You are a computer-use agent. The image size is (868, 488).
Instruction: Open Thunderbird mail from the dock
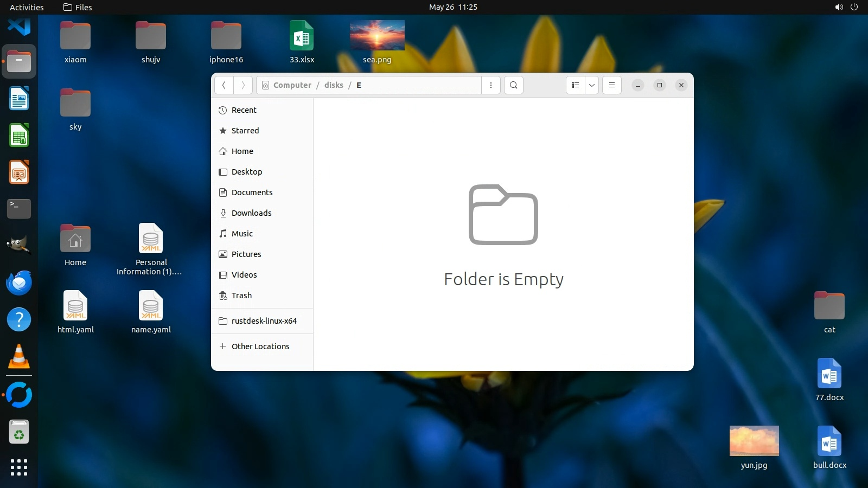tap(19, 283)
